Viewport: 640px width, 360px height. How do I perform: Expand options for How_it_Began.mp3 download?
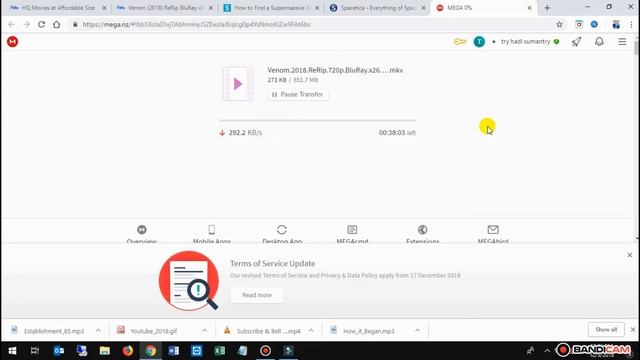point(417,331)
